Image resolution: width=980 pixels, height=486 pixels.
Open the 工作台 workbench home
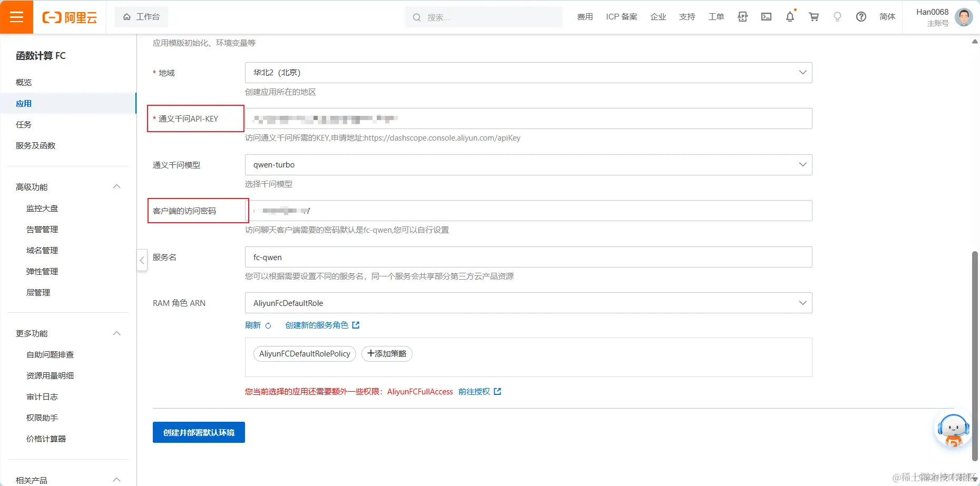pyautogui.click(x=141, y=17)
